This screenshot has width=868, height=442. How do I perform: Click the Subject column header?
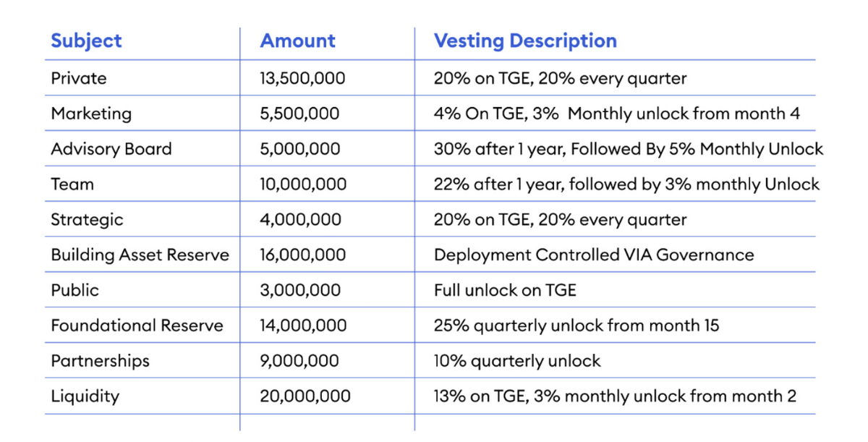pyautogui.click(x=86, y=41)
